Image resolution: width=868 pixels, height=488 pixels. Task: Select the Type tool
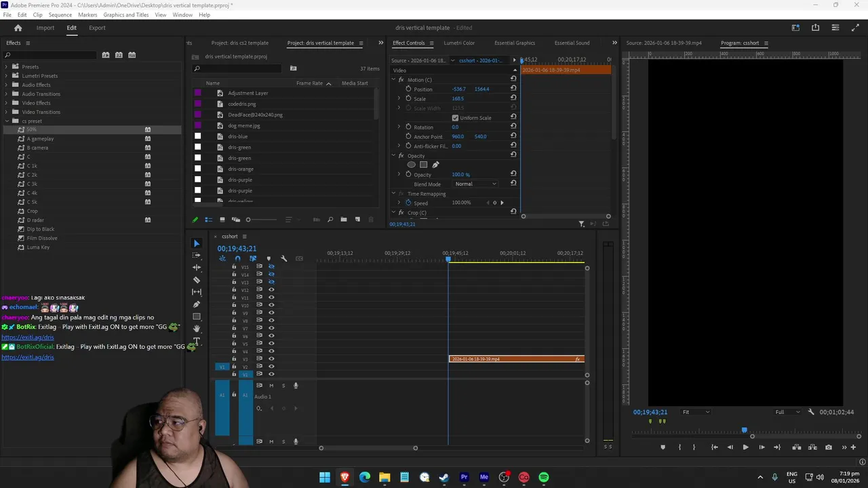tap(197, 341)
